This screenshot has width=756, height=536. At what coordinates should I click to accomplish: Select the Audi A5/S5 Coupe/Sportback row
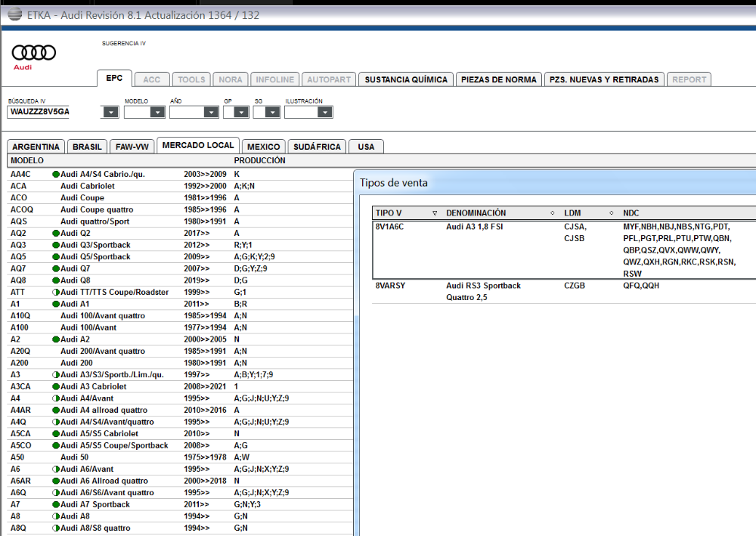tap(181, 445)
